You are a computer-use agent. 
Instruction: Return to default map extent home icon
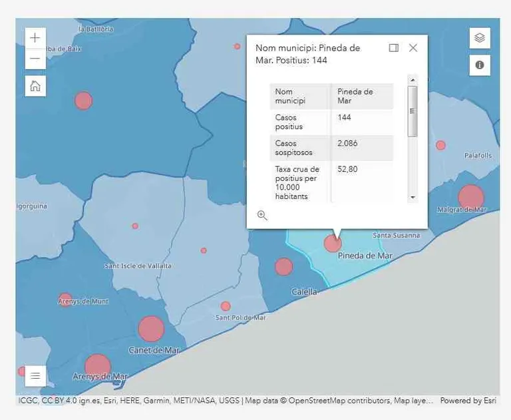tap(35, 86)
